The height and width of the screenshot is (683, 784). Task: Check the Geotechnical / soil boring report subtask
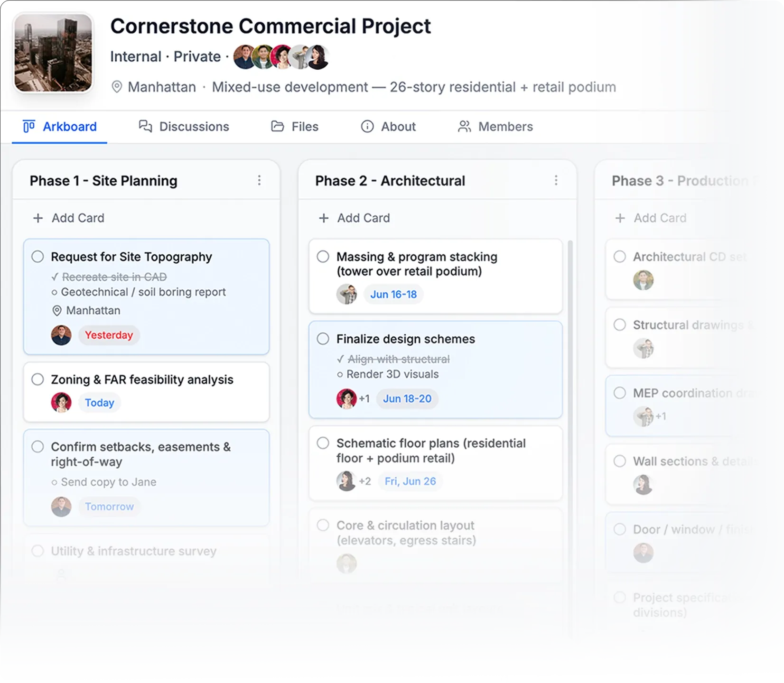click(x=55, y=292)
